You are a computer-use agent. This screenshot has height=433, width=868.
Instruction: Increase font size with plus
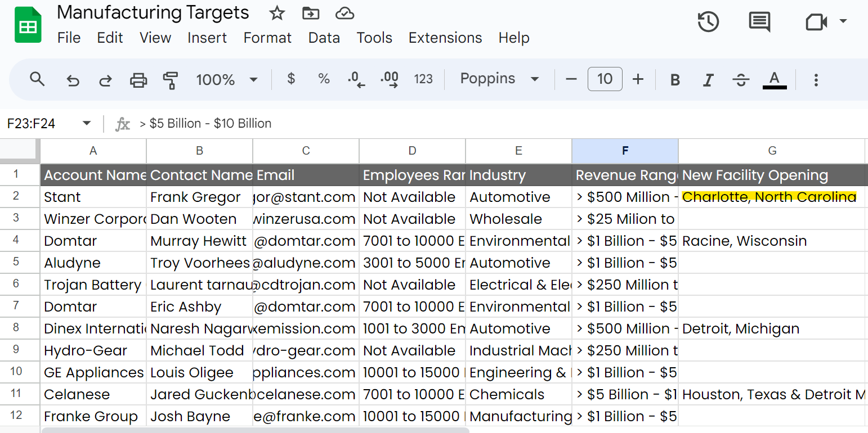tap(638, 79)
